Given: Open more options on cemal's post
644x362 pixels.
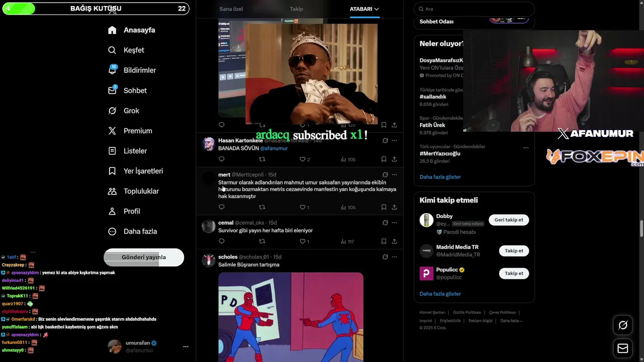Looking at the screenshot, I should point(394,223).
